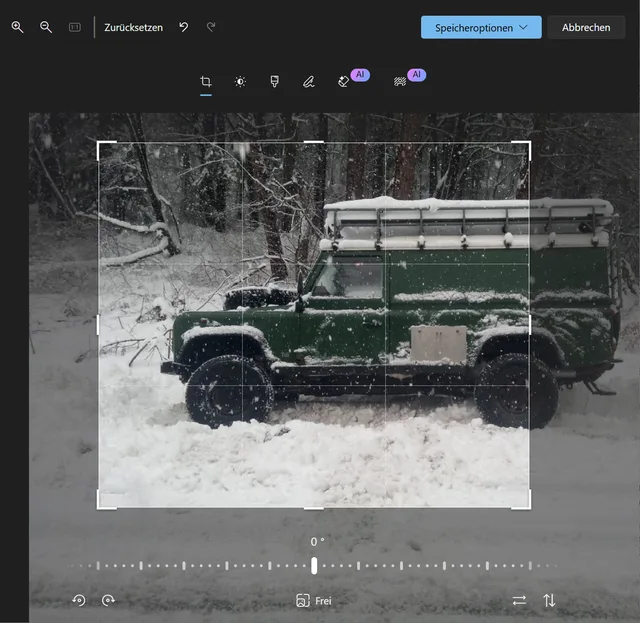
Task: Click the Zurücksetzen button
Action: (x=133, y=27)
